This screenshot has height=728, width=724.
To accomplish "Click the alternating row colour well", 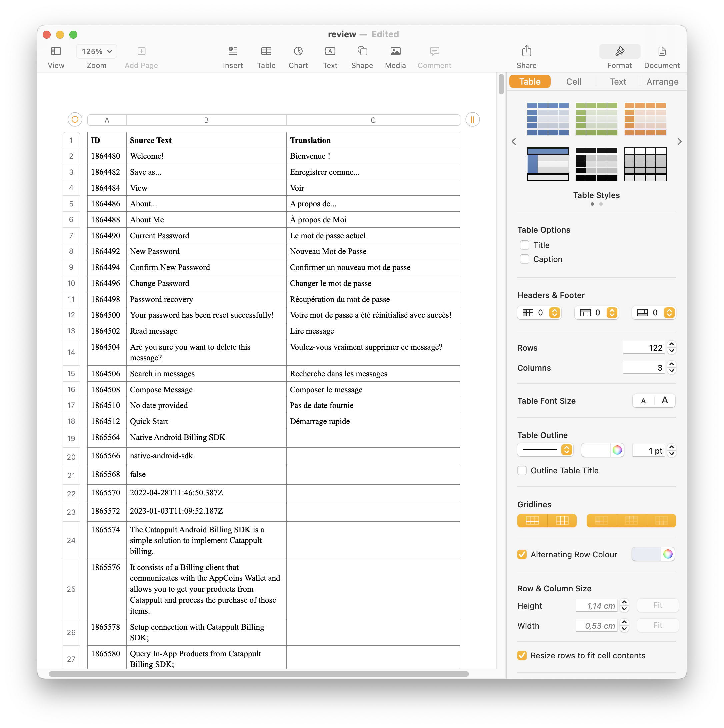I will (x=646, y=554).
